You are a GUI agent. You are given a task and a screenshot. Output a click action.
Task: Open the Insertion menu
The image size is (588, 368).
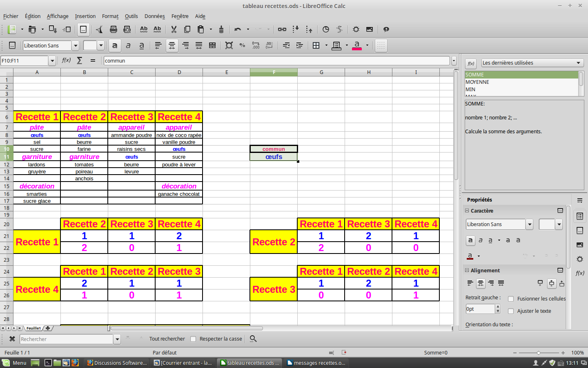(x=85, y=16)
